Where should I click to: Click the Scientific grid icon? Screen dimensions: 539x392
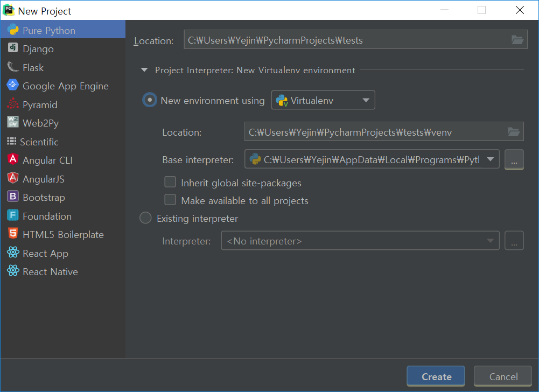[x=12, y=141]
